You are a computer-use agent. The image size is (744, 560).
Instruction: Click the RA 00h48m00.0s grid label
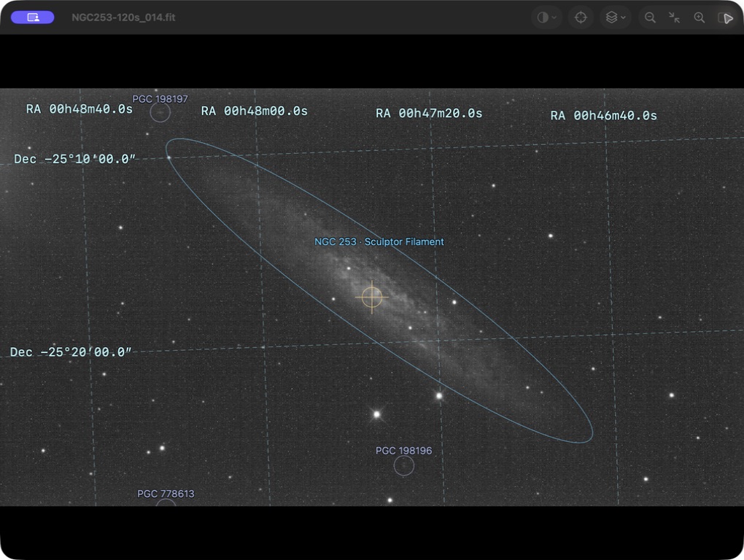pyautogui.click(x=255, y=111)
